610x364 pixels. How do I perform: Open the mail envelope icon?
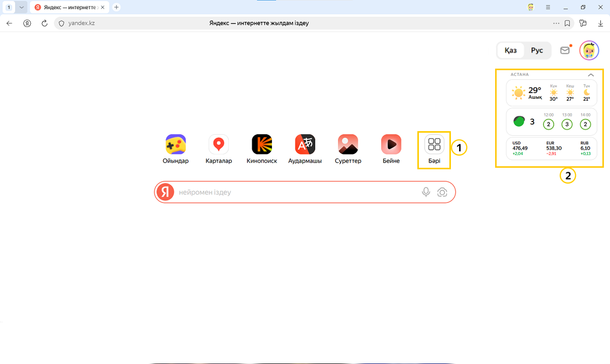[565, 50]
